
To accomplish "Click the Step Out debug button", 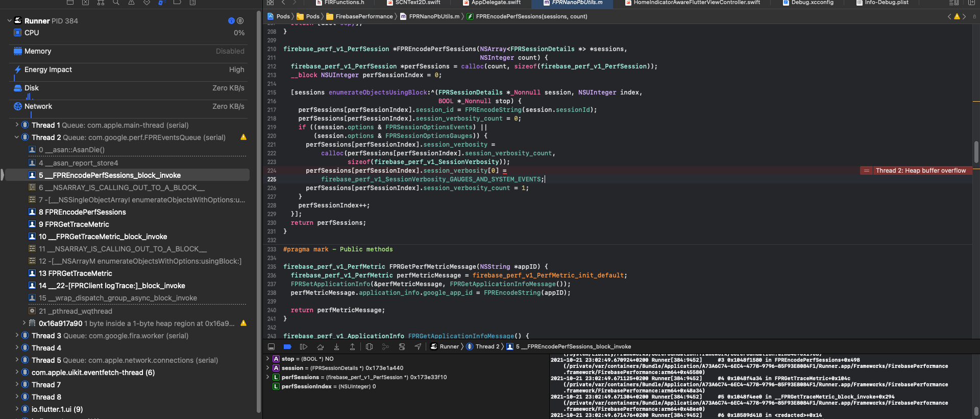I will (352, 346).
